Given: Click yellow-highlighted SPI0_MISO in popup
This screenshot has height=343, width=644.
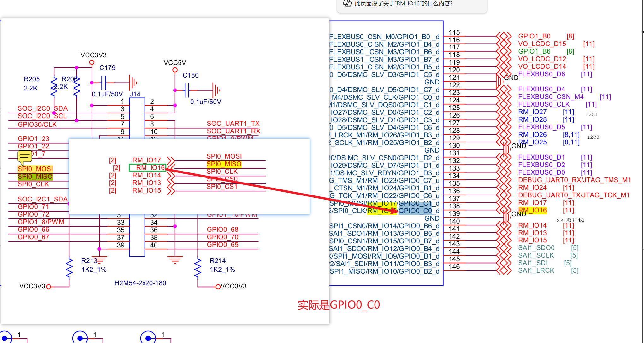Looking at the screenshot, I should pos(224,164).
